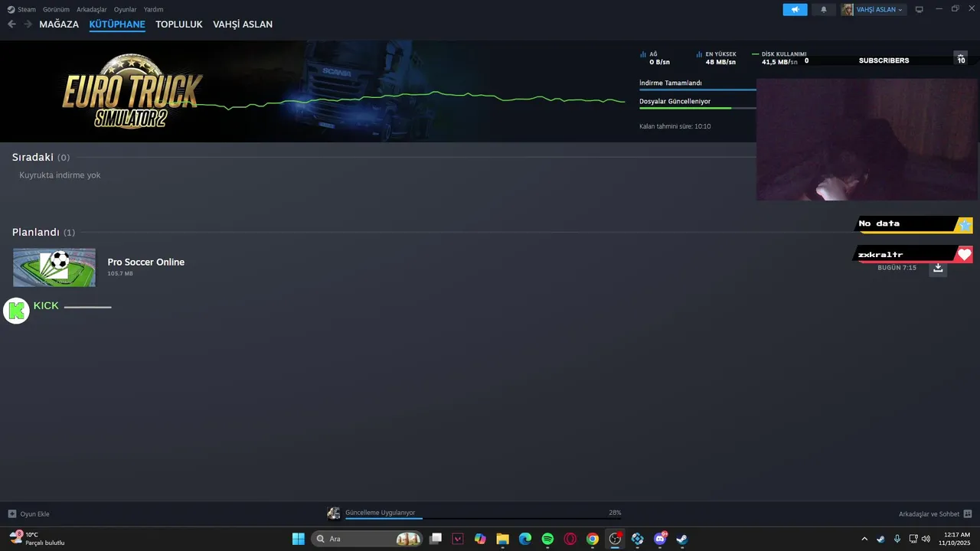The width and height of the screenshot is (980, 551).
Task: Open the volume control tray icon
Action: click(x=926, y=539)
